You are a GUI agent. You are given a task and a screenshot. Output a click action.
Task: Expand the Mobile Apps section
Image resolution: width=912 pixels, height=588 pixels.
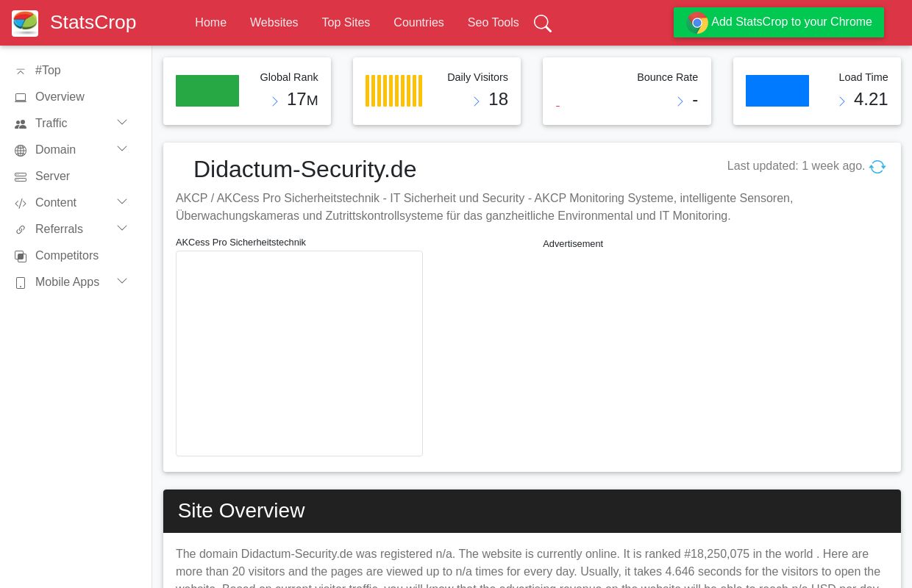122,282
